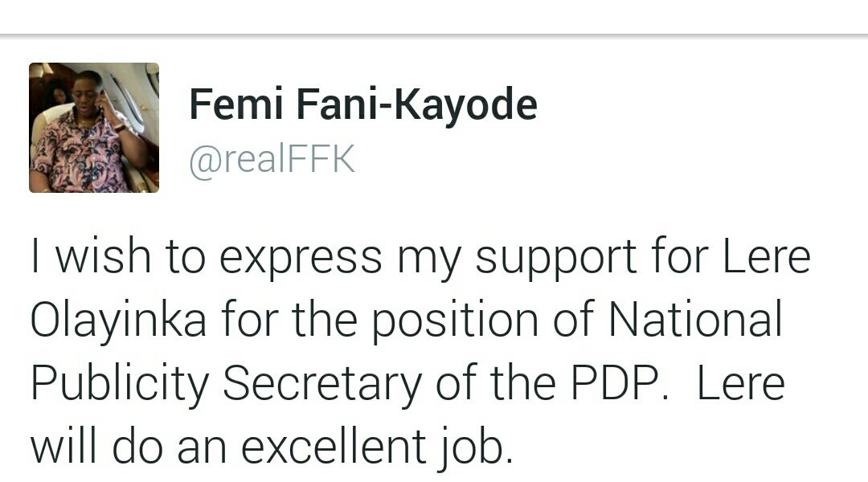
Task: Click the 'I wish to express' opening line
Action: [206, 257]
